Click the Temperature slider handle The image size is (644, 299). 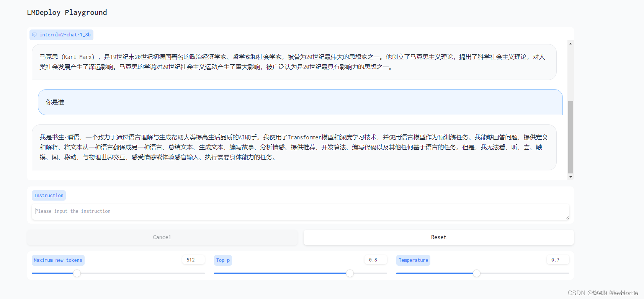pos(477,273)
